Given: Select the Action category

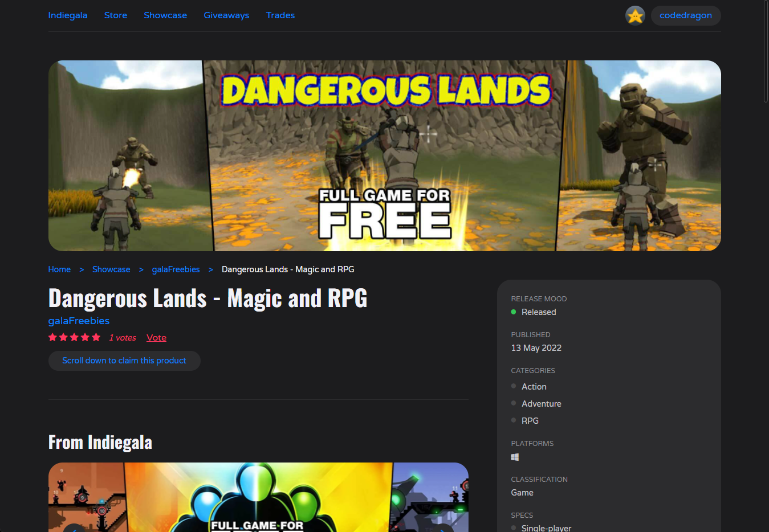Looking at the screenshot, I should tap(534, 387).
